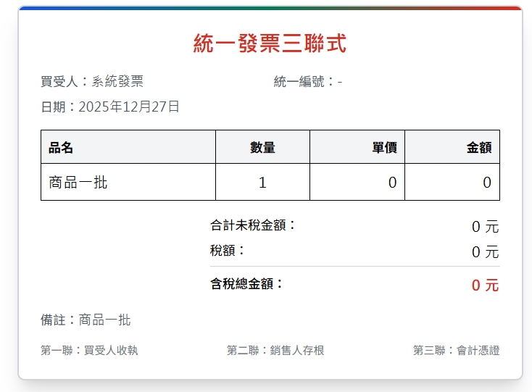The height and width of the screenshot is (392, 532).
Task: Click the amount cell in item row
Action: pos(487,183)
